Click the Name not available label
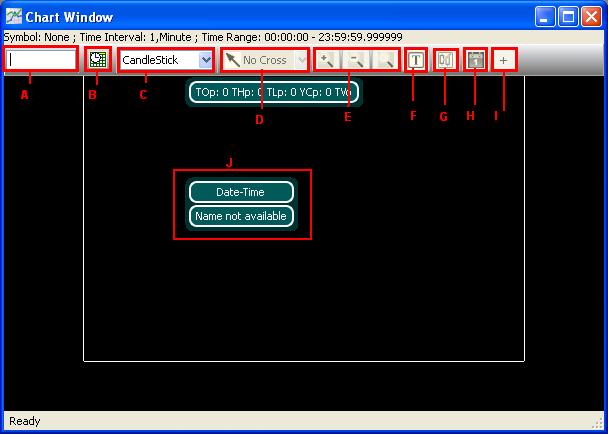The image size is (608, 434). pyautogui.click(x=241, y=216)
